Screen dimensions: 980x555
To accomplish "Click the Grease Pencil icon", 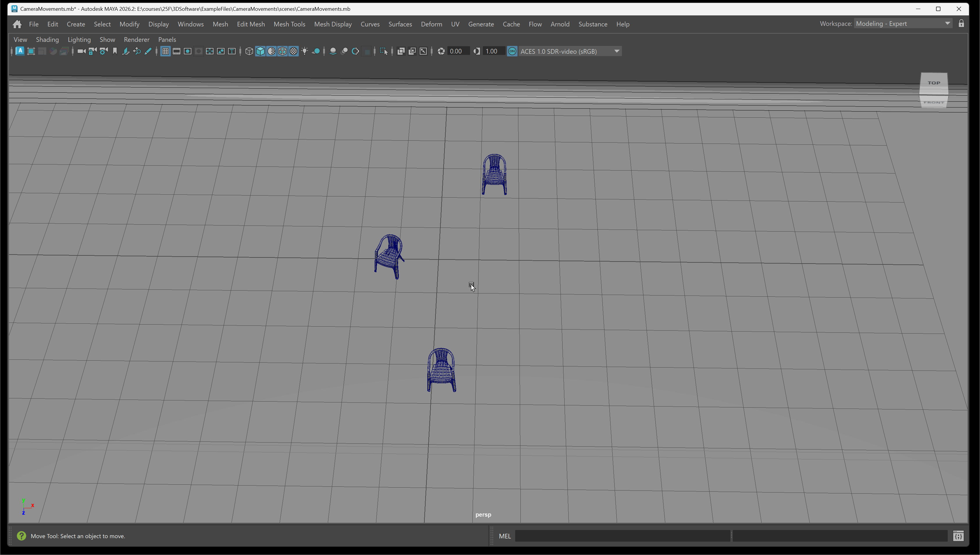I will [148, 51].
